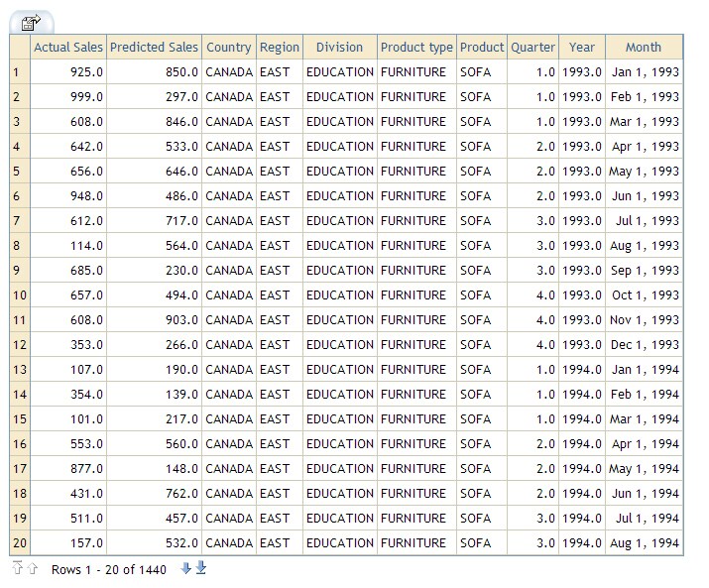Select Month cell Apr 1, 1994

(644, 443)
